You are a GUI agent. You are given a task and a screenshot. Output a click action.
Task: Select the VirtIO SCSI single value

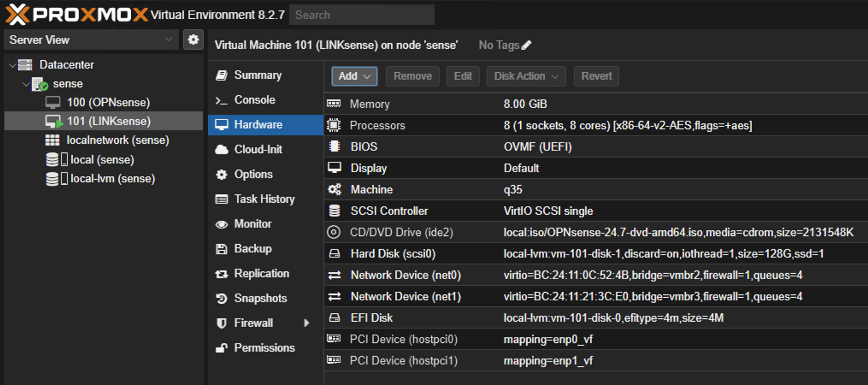pos(548,211)
